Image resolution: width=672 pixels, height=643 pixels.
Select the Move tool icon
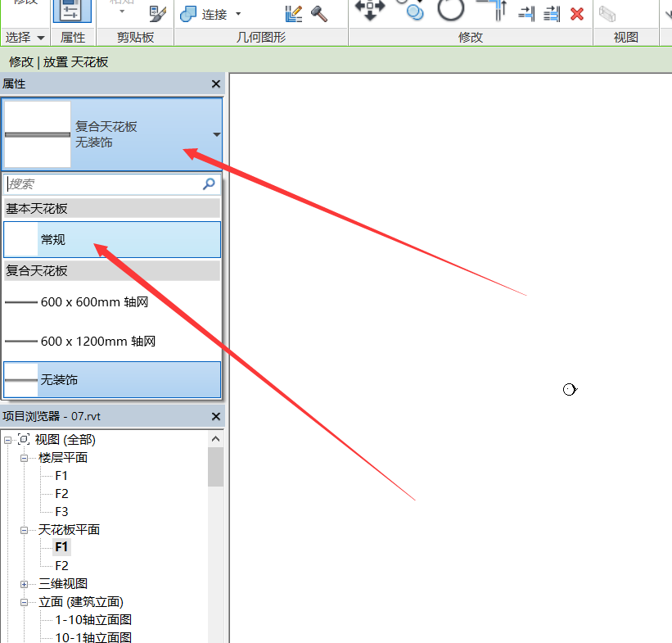click(370, 10)
